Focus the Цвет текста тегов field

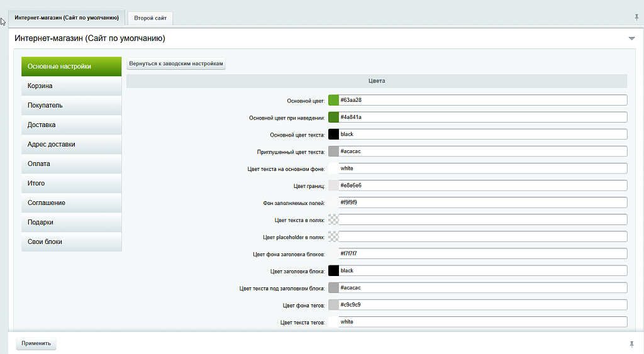(x=483, y=322)
